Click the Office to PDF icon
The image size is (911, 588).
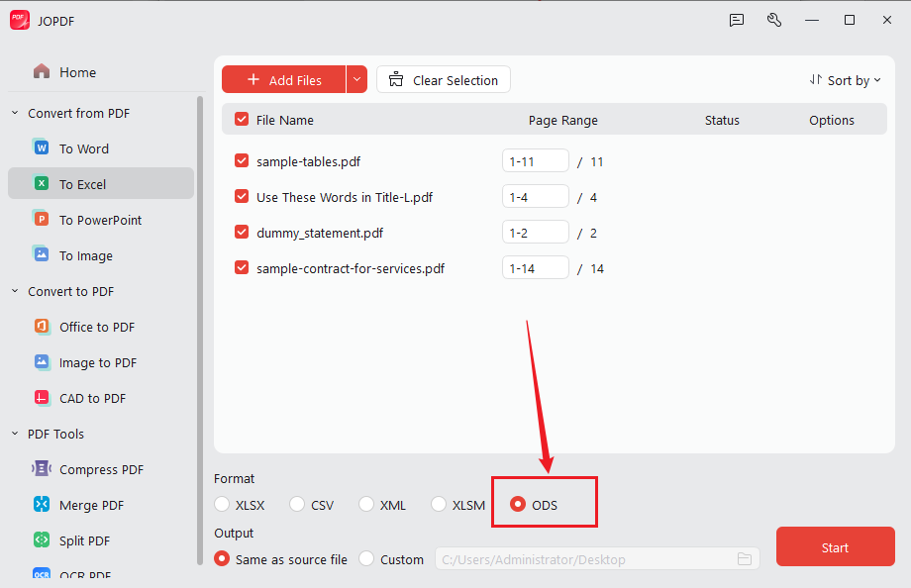tap(42, 326)
